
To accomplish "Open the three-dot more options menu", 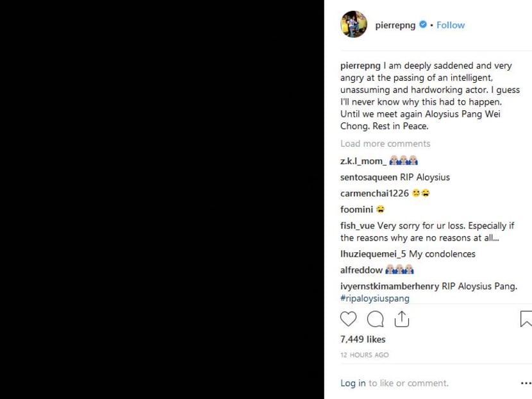I will pos(525,383).
